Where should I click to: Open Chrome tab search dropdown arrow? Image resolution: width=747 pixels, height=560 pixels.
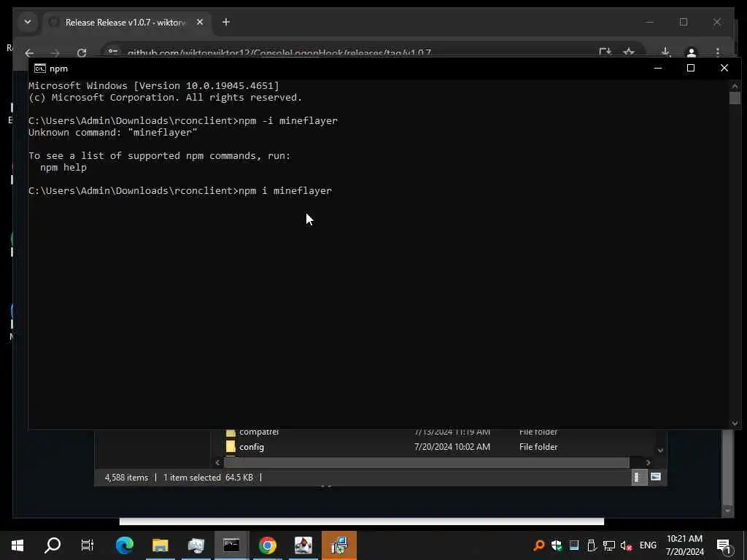(x=28, y=22)
